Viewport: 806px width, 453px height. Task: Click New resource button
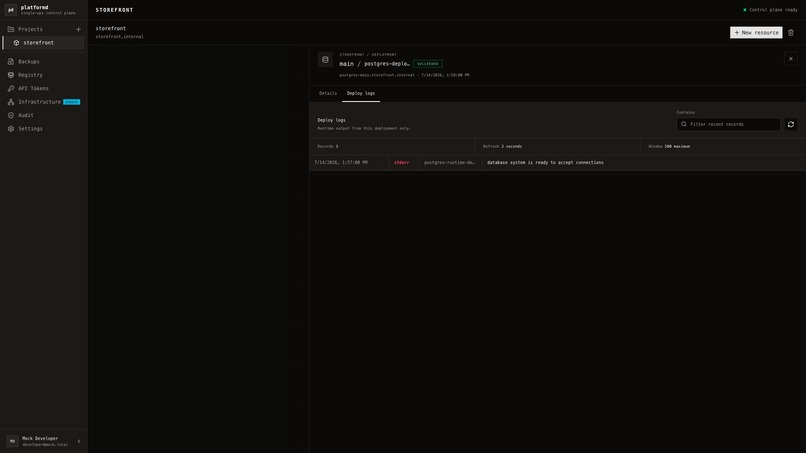756,32
